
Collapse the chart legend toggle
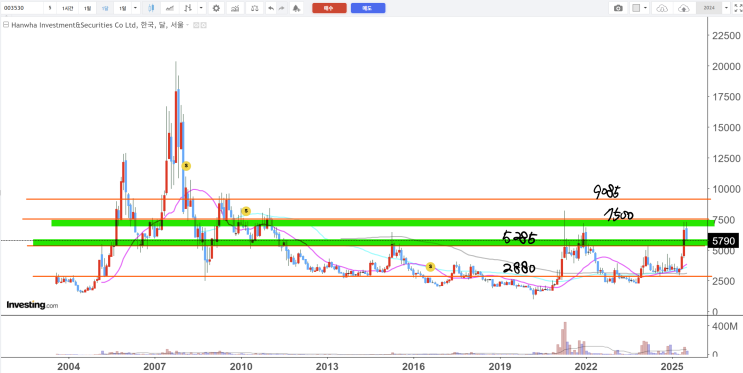[x=6, y=24]
